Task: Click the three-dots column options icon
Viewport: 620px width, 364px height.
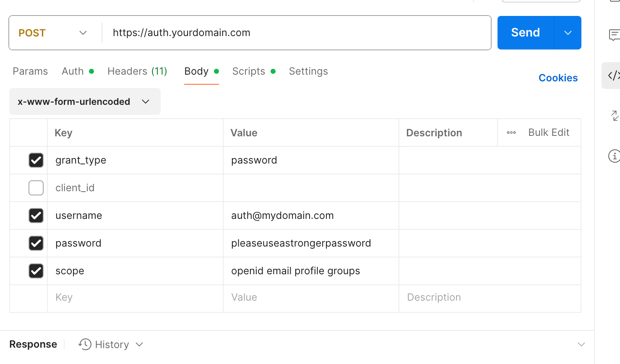Action: 511,133
